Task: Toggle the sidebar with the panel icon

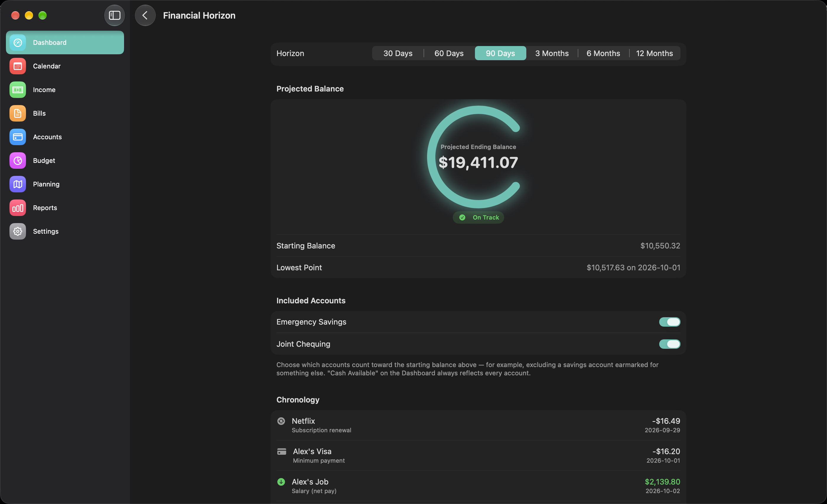Action: click(x=115, y=15)
